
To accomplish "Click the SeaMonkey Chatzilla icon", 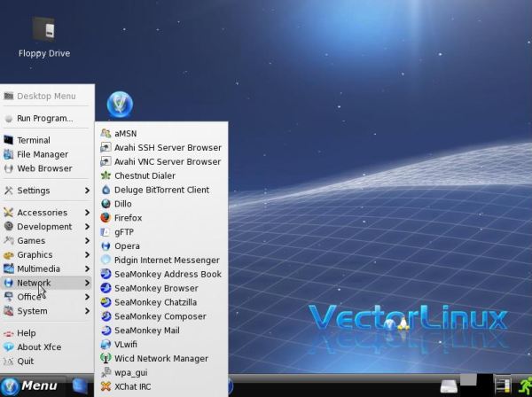I will [x=106, y=302].
